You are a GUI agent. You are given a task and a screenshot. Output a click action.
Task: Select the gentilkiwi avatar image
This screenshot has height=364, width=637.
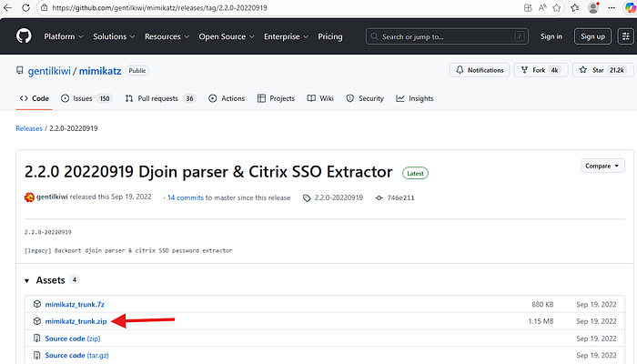click(x=29, y=197)
